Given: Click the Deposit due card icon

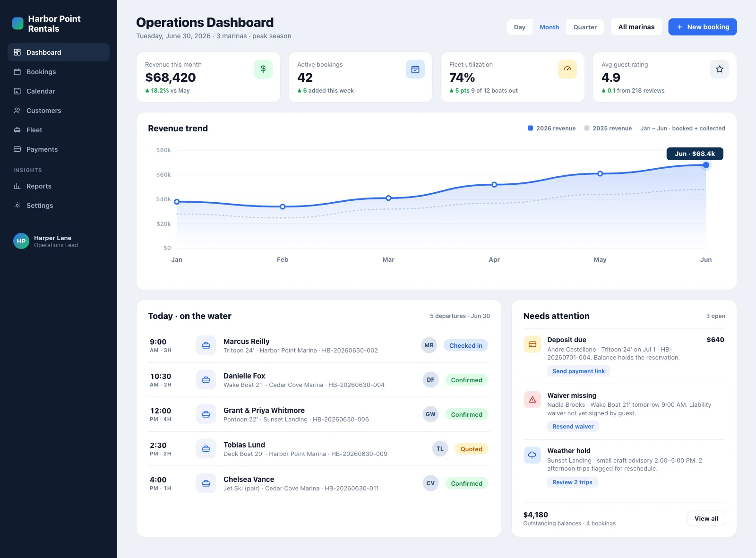Looking at the screenshot, I should pyautogui.click(x=533, y=344).
